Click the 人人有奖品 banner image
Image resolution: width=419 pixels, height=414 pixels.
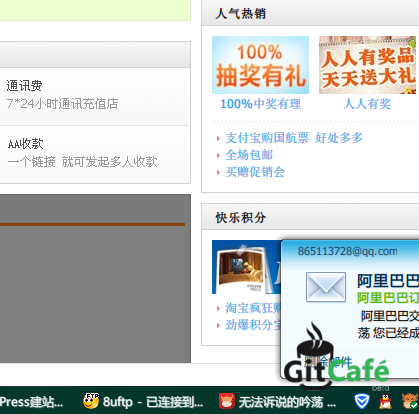(367, 65)
